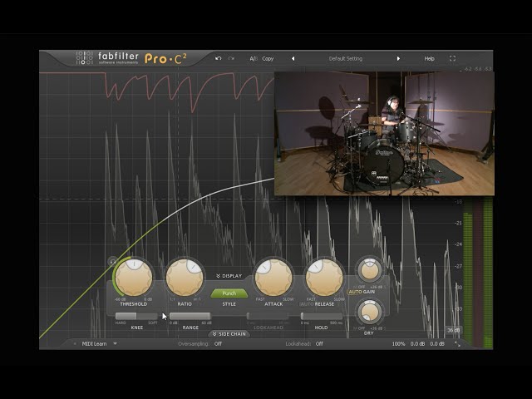The height and width of the screenshot is (399, 532).
Task: Click the second 0.0 dB value
Action: [437, 343]
